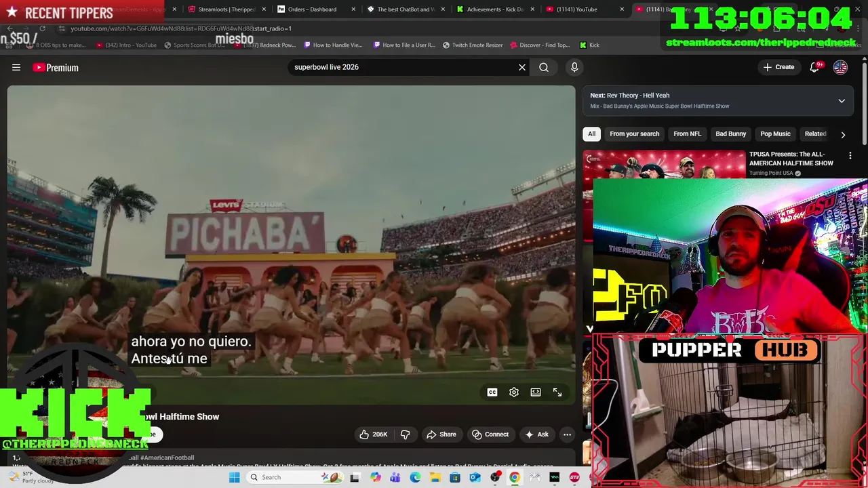Open Microsoft Copilot from the taskbar
This screenshot has height=488, width=868.
tap(376, 477)
